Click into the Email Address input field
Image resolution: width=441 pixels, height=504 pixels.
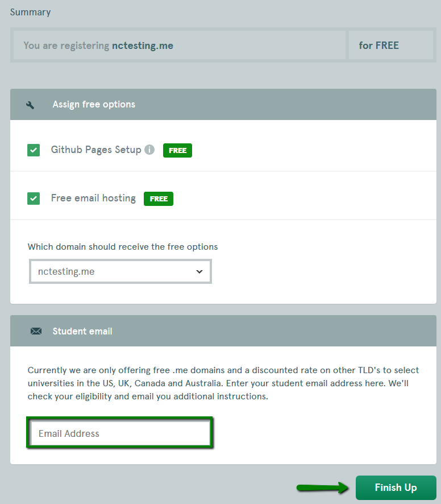(120, 433)
